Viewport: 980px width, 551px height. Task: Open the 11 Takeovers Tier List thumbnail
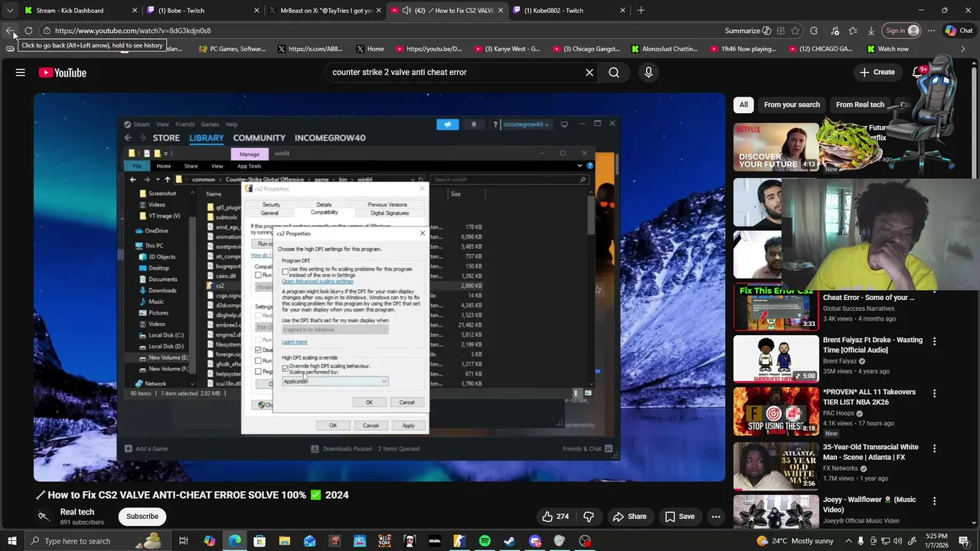[x=776, y=410]
